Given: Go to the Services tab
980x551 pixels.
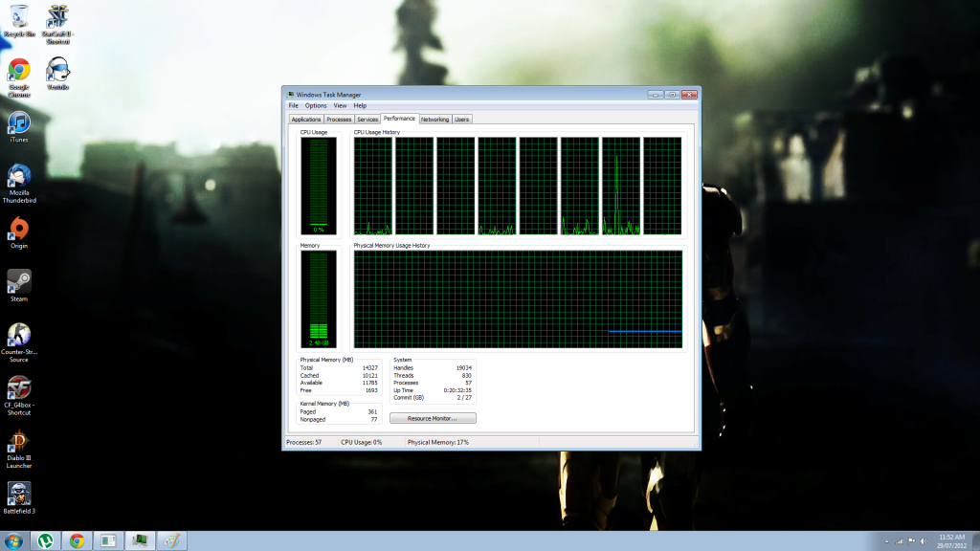Looking at the screenshot, I should 367,120.
